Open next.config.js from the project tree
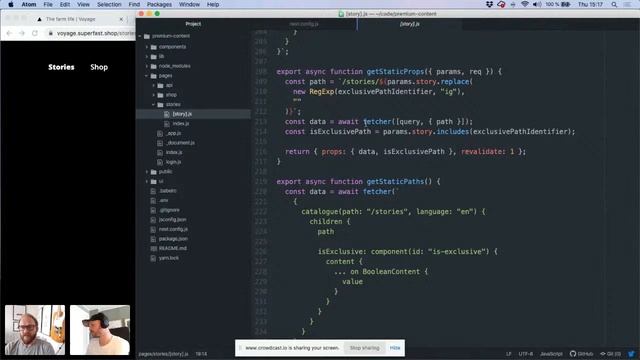Image resolution: width=640 pixels, height=360 pixels. 173,229
